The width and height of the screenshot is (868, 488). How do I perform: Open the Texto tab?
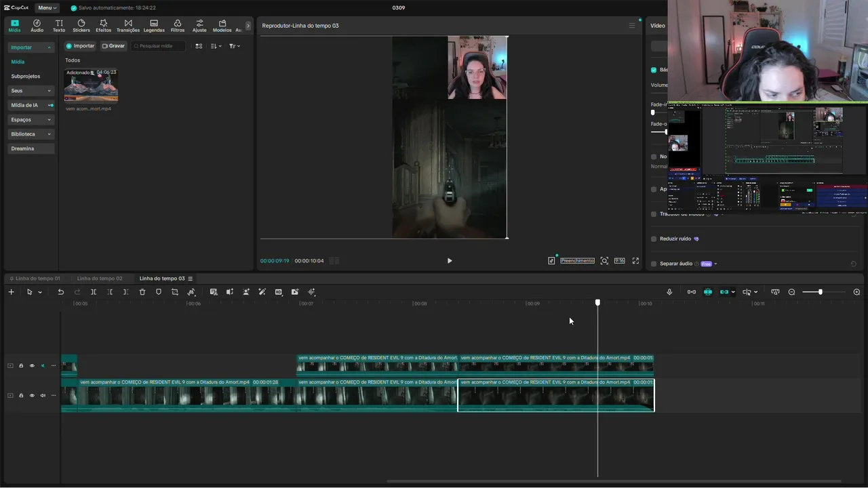[59, 26]
